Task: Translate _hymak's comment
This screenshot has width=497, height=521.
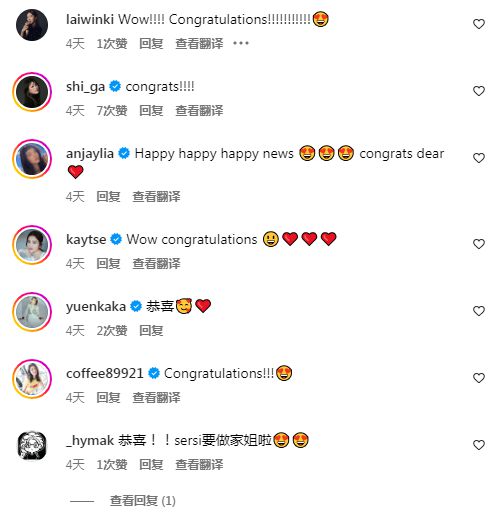Action: tap(199, 465)
